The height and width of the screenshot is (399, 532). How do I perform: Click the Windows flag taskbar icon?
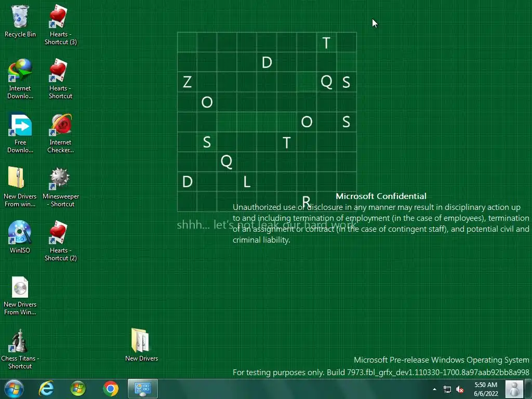(78, 389)
